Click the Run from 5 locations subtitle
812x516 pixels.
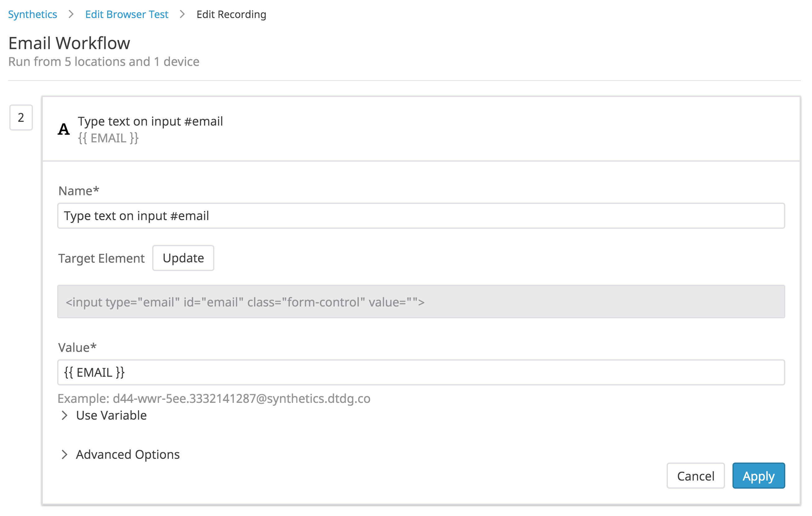click(x=104, y=62)
